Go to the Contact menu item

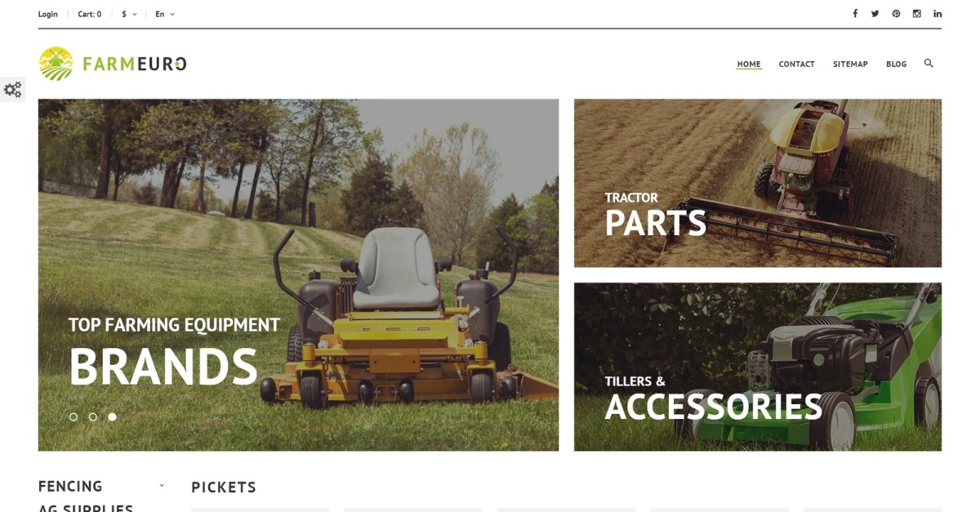tap(796, 64)
